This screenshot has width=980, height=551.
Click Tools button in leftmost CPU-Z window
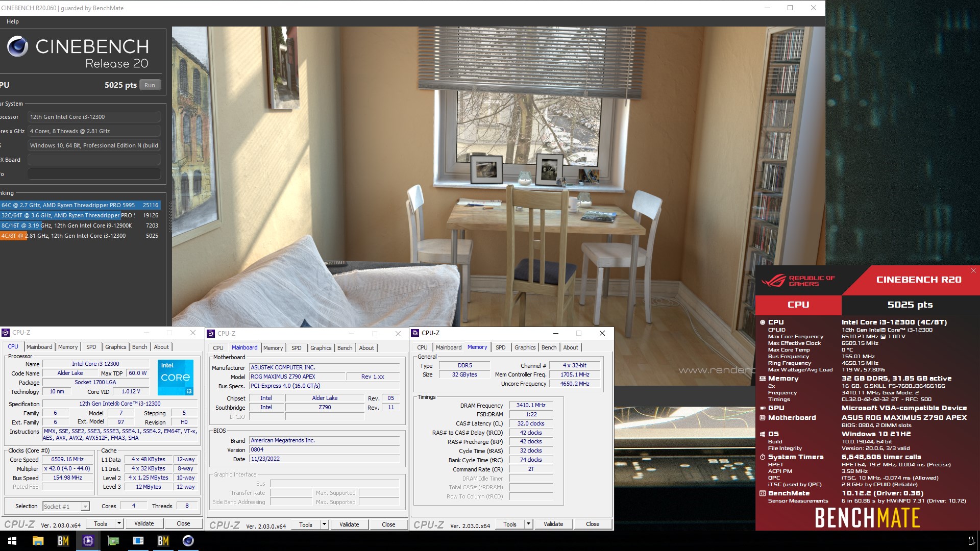(x=101, y=523)
